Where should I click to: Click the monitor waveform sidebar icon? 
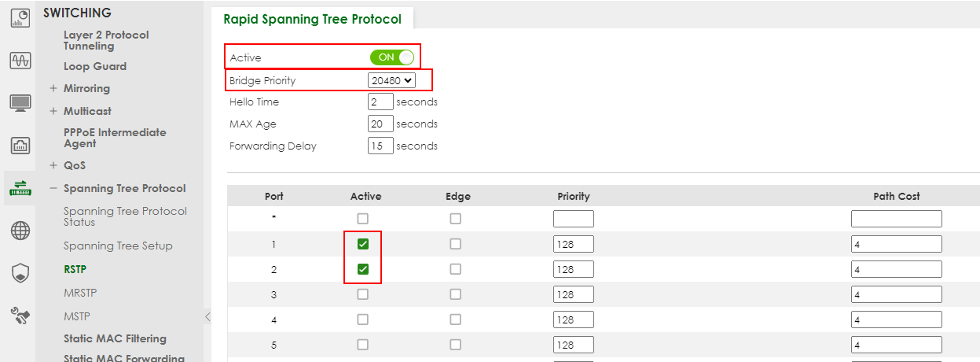(20, 61)
